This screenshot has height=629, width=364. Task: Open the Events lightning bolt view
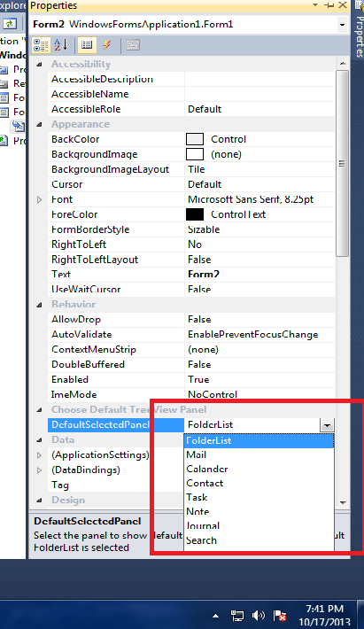106,45
